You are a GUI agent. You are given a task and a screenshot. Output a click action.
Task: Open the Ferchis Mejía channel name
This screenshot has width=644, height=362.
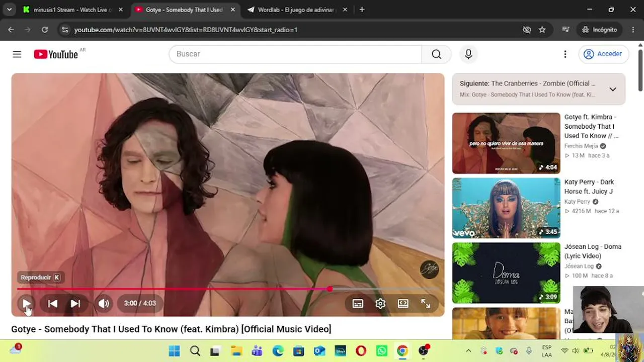point(581,146)
